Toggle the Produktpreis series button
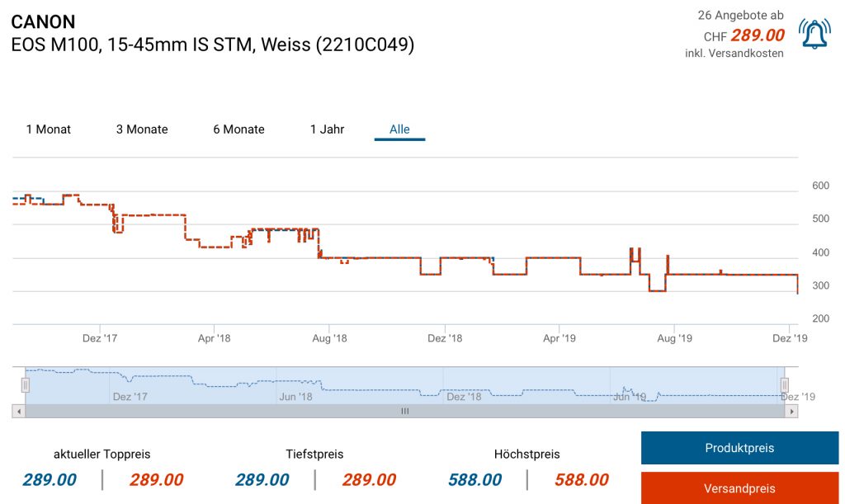 click(739, 449)
